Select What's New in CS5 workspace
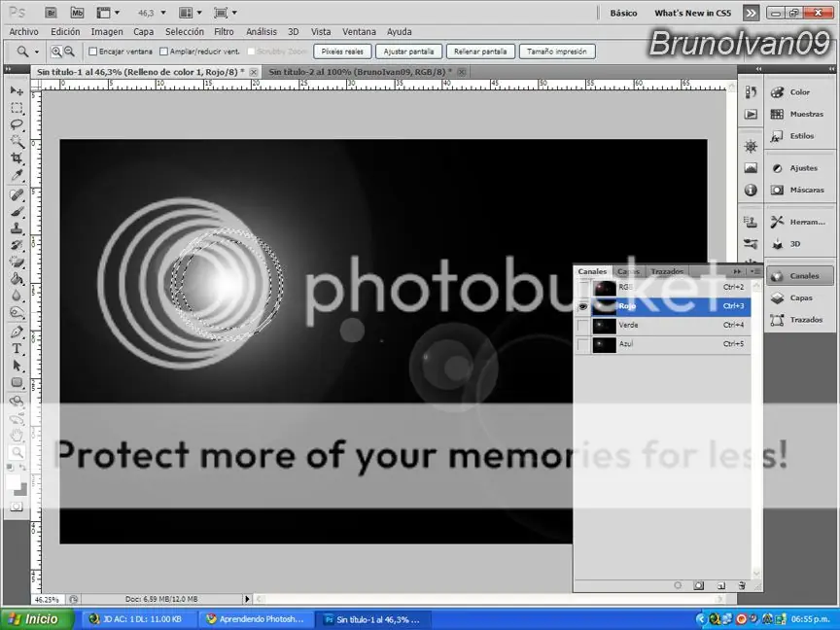 692,13
